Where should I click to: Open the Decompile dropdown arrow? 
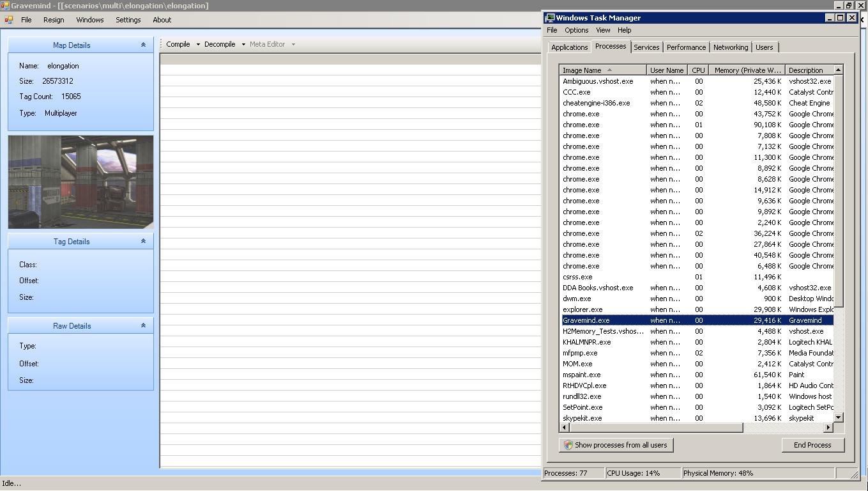pos(243,45)
